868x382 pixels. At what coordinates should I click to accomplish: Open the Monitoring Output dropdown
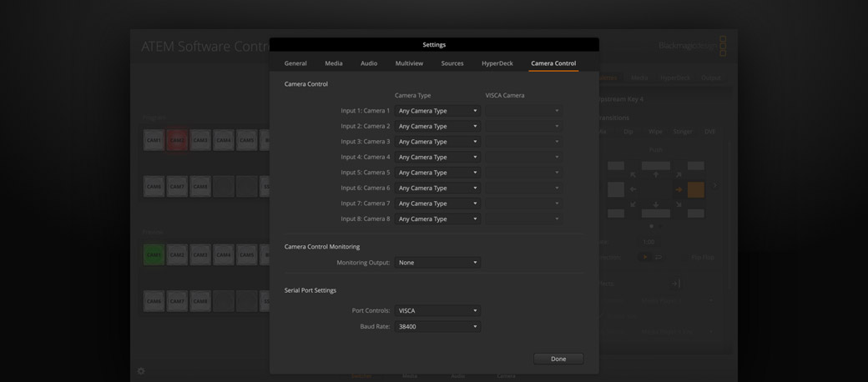[x=437, y=263]
